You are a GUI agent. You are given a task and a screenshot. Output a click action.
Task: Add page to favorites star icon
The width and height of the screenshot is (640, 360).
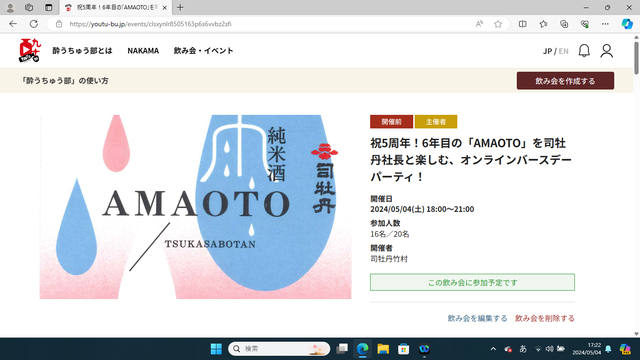(x=498, y=24)
